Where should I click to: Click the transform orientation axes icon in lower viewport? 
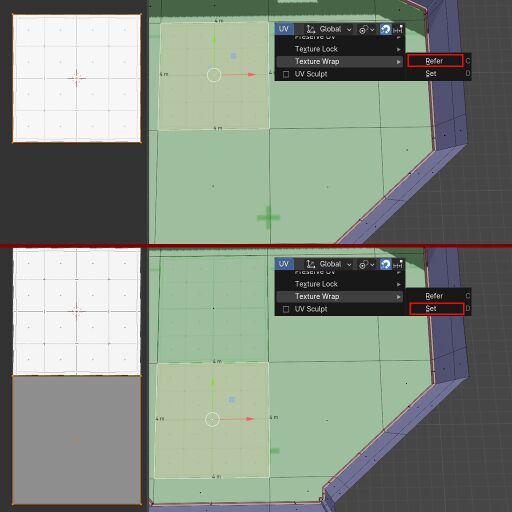tap(311, 264)
